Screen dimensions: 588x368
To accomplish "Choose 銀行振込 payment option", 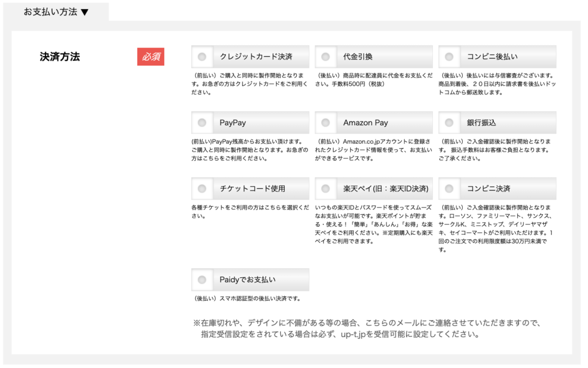I will 449,123.
